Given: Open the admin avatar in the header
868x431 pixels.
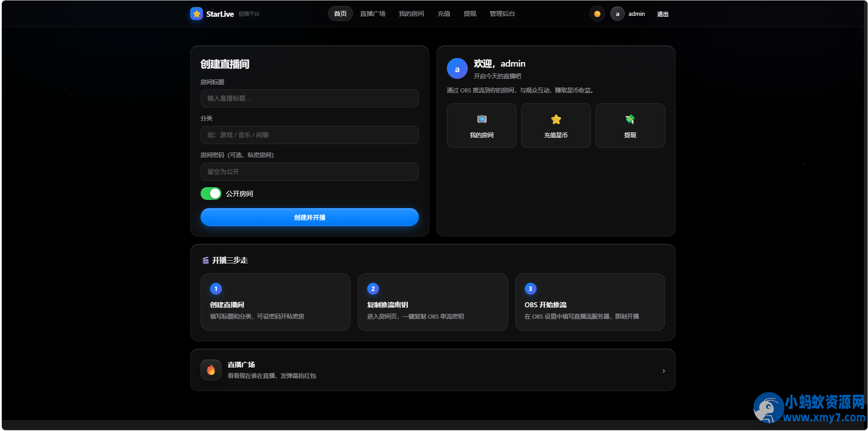Looking at the screenshot, I should pyautogui.click(x=617, y=14).
